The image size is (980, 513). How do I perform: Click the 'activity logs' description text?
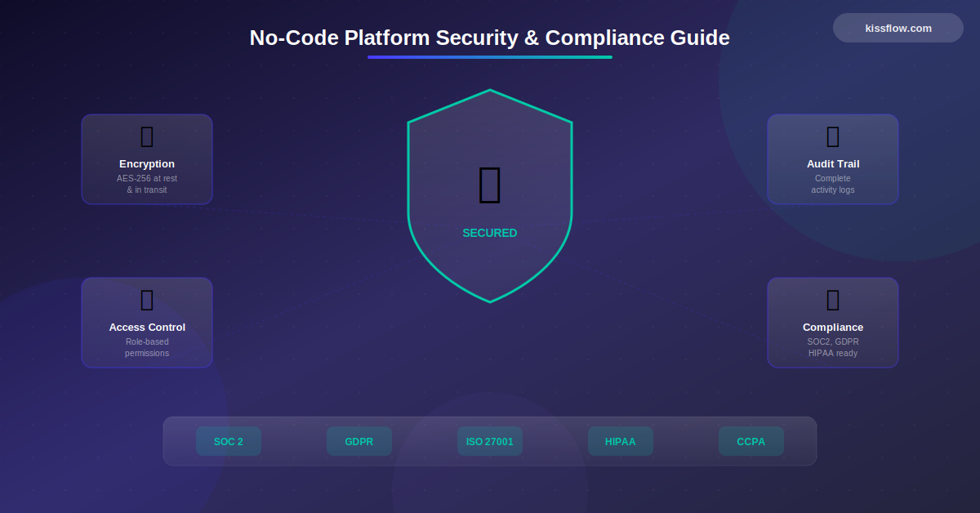(x=833, y=190)
